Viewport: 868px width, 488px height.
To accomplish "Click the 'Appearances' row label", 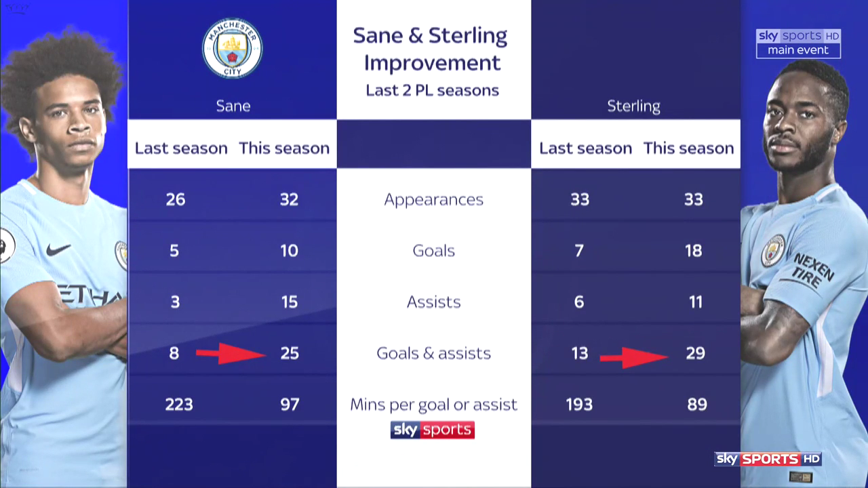I will pos(434,200).
